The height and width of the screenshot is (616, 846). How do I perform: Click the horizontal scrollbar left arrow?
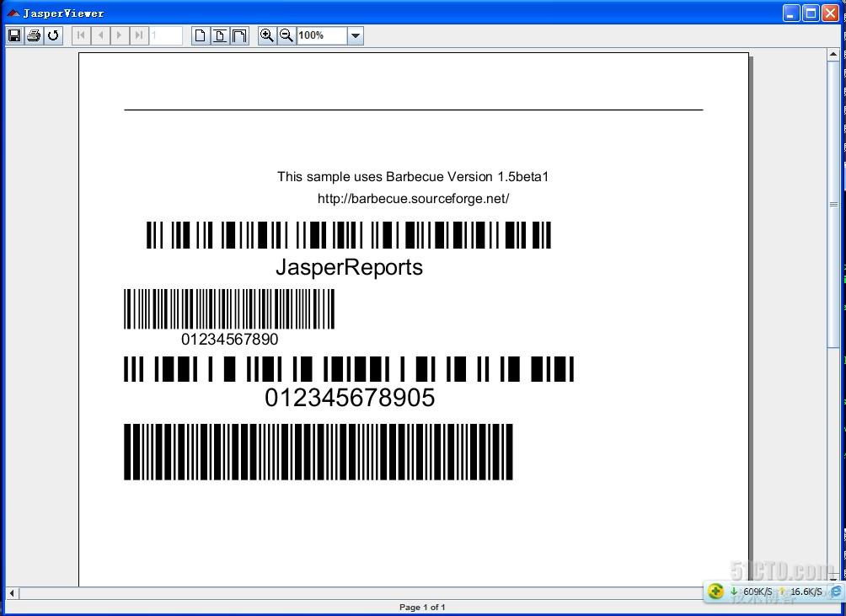click(x=12, y=593)
